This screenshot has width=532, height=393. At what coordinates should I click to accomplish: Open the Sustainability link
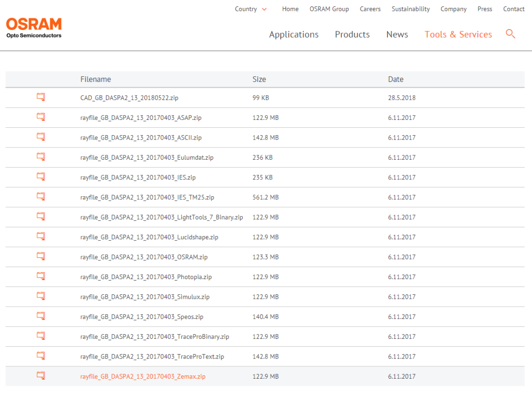[x=410, y=9]
